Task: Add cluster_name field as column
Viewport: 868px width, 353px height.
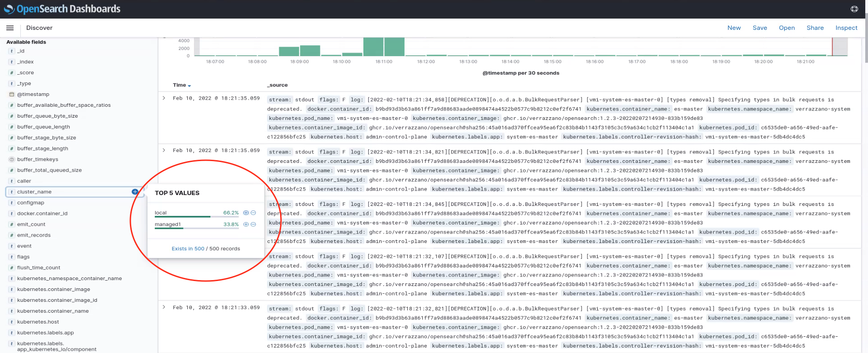Action: click(135, 192)
